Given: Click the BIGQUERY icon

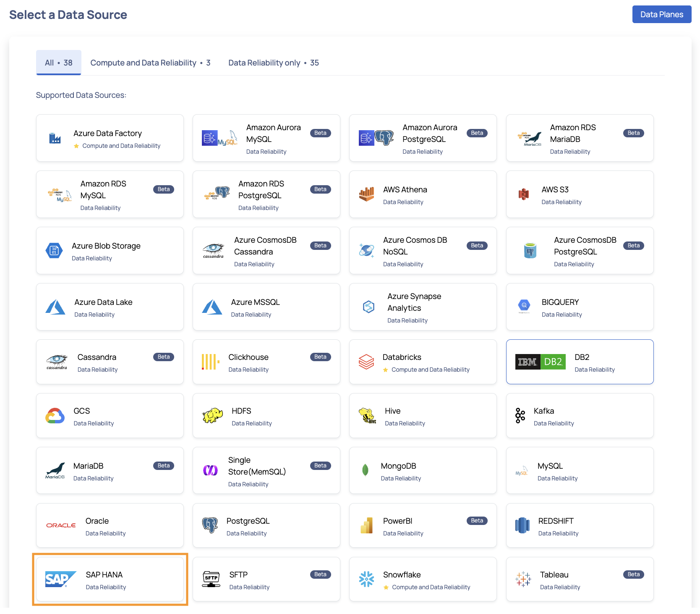Looking at the screenshot, I should [x=524, y=306].
